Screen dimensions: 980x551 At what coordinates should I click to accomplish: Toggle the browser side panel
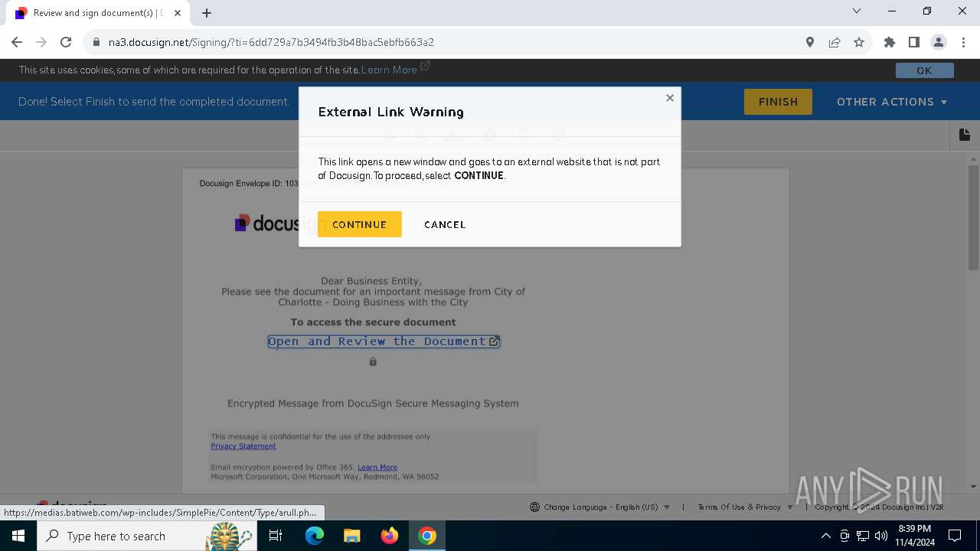[x=914, y=42]
